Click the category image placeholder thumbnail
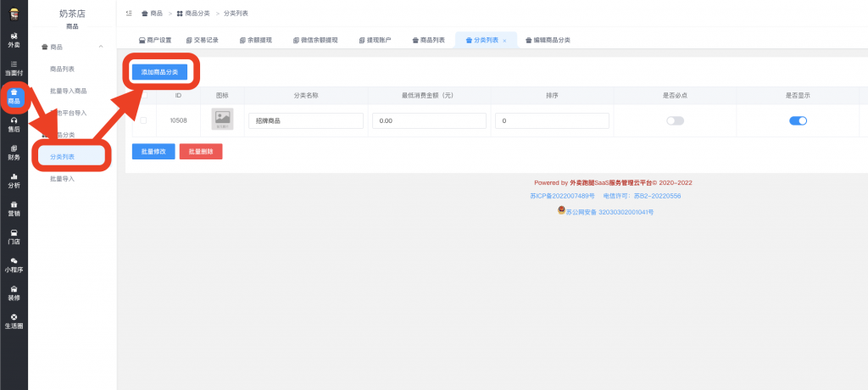This screenshot has height=390, width=868. click(222, 120)
